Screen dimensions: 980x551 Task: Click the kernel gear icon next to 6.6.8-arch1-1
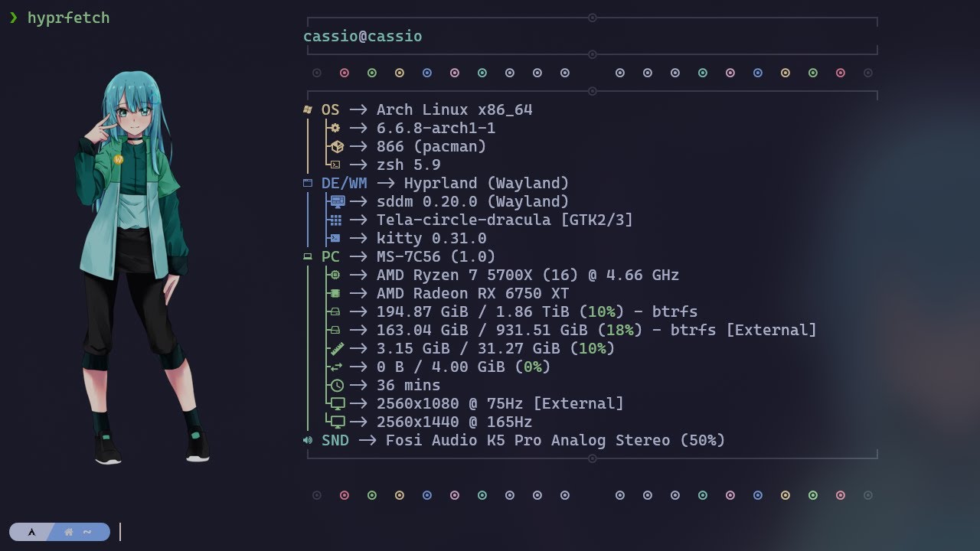click(335, 128)
